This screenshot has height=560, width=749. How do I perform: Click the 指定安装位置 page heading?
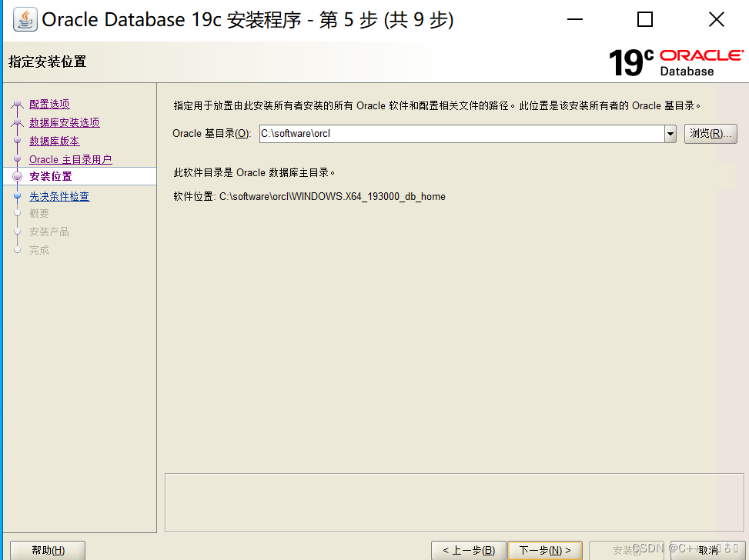[x=47, y=62]
